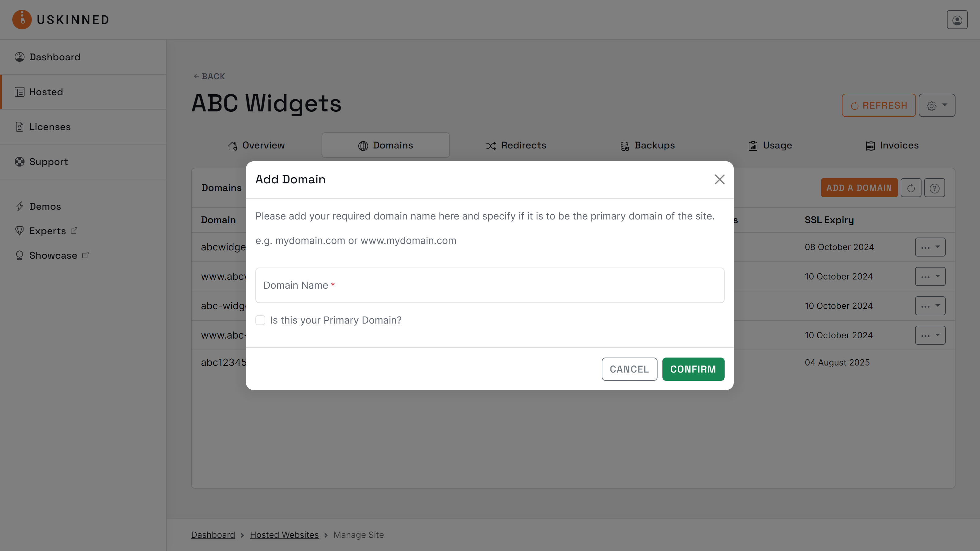This screenshot has height=551, width=980.
Task: Open the user account icon top right
Action: (957, 19)
